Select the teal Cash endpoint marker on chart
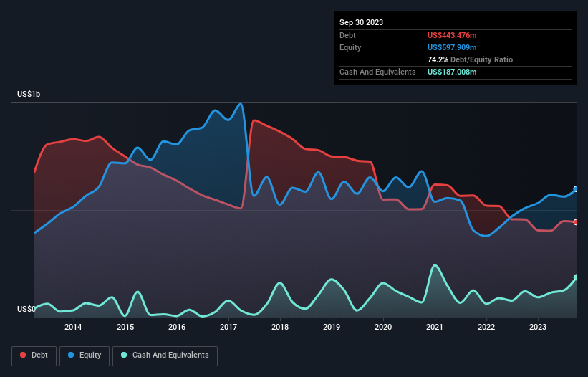The height and width of the screenshot is (377, 588). pyautogui.click(x=576, y=277)
